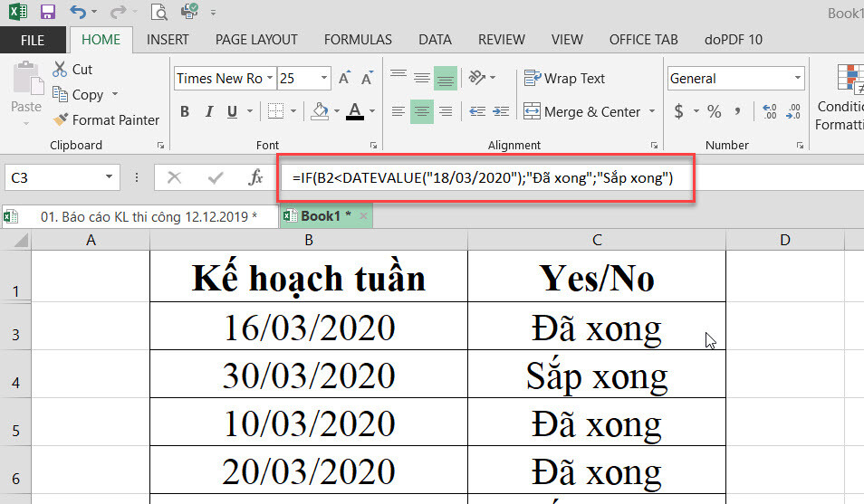The height and width of the screenshot is (504, 864).
Task: Switch to the PAGE LAYOUT tab
Action: coord(256,40)
